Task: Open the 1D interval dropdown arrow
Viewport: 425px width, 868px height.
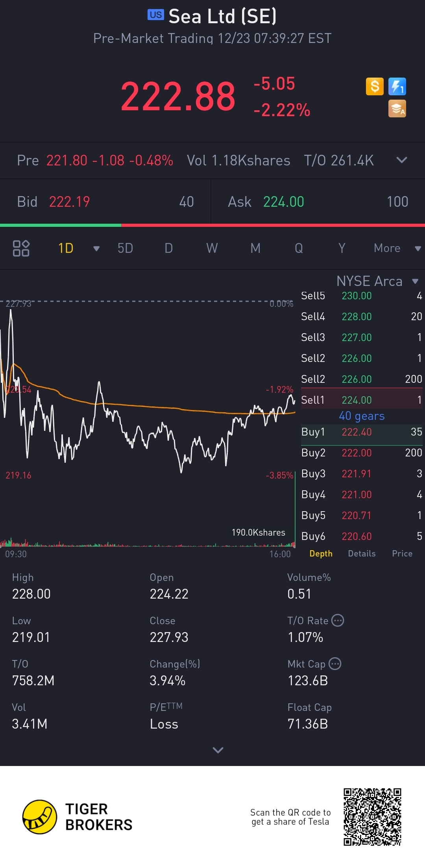Action: (96, 249)
